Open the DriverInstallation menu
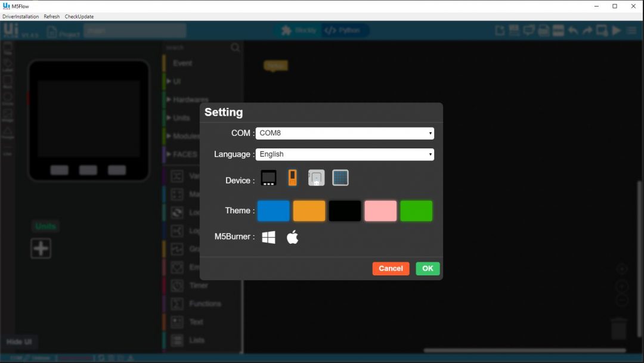Image resolution: width=644 pixels, height=363 pixels. [x=21, y=17]
